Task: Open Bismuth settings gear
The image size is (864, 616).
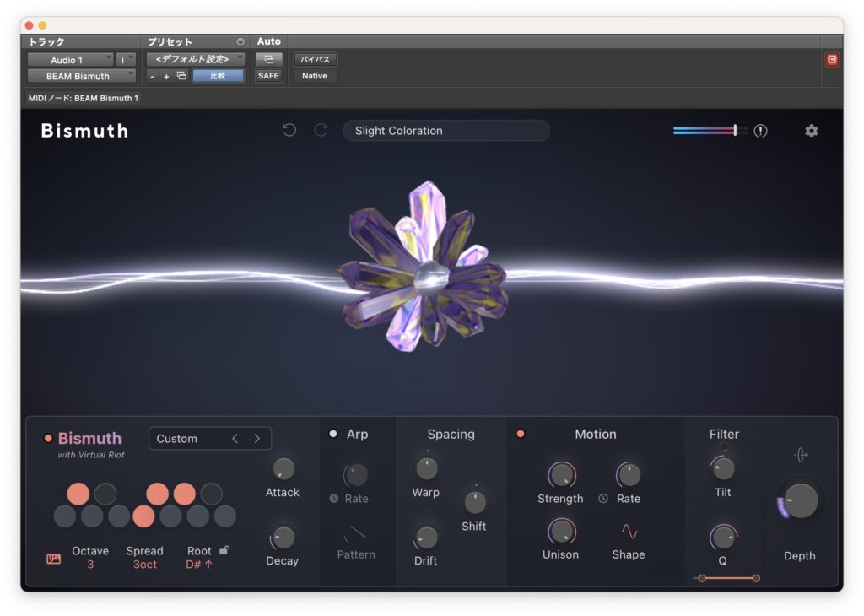Action: [x=811, y=131]
